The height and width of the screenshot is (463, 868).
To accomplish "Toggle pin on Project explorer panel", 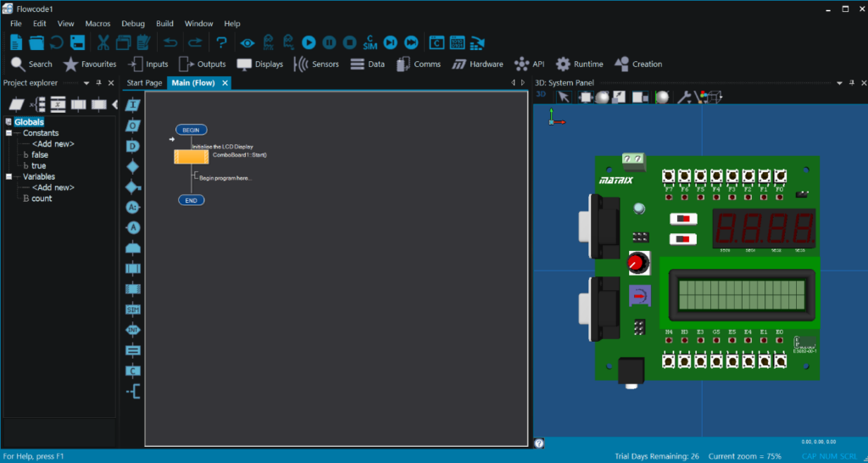I will coord(98,83).
